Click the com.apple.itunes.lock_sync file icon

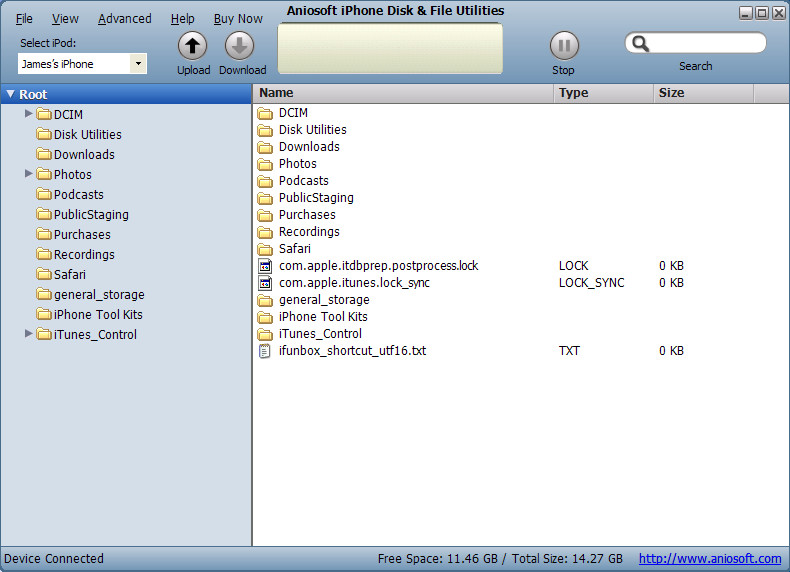coord(265,283)
